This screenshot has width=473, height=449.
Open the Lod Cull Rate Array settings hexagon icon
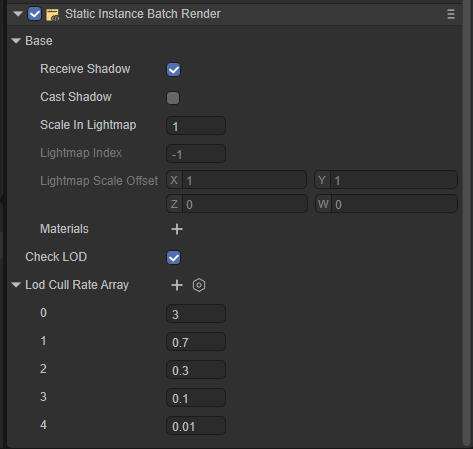[199, 285]
